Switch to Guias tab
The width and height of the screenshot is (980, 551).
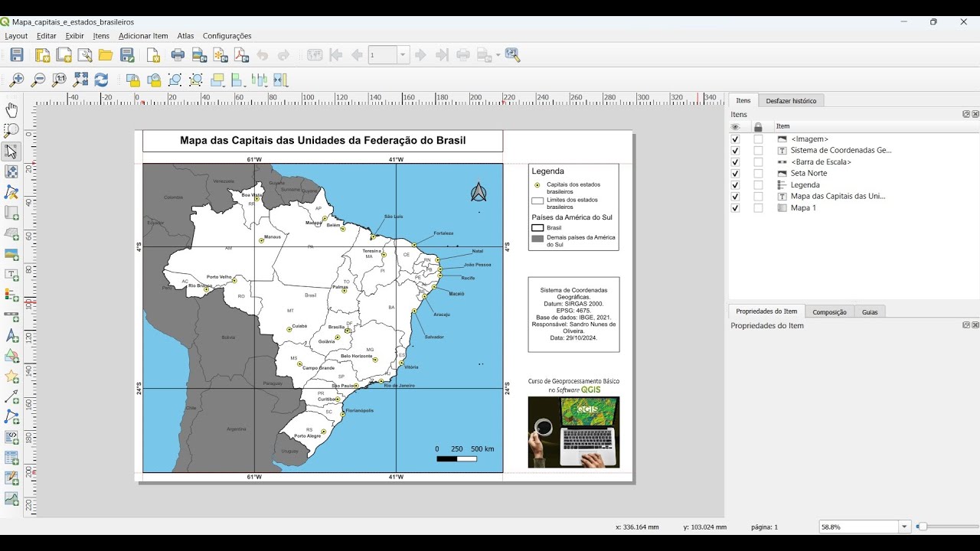pyautogui.click(x=870, y=311)
